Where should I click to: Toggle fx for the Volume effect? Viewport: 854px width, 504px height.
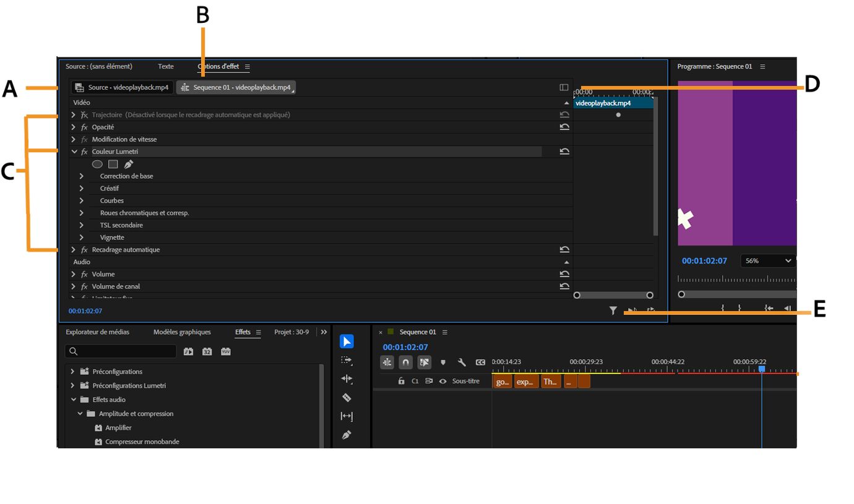click(85, 275)
